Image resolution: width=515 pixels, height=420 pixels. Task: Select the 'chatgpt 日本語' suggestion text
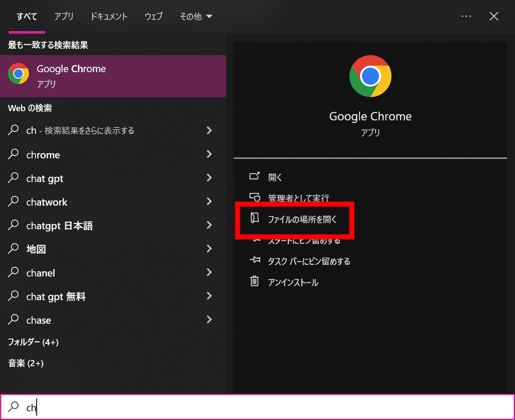pos(59,226)
